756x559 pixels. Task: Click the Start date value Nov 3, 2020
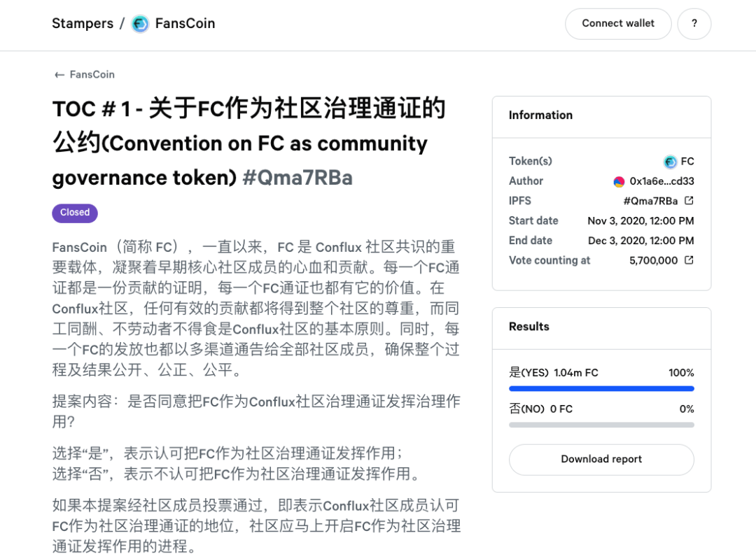coord(640,220)
